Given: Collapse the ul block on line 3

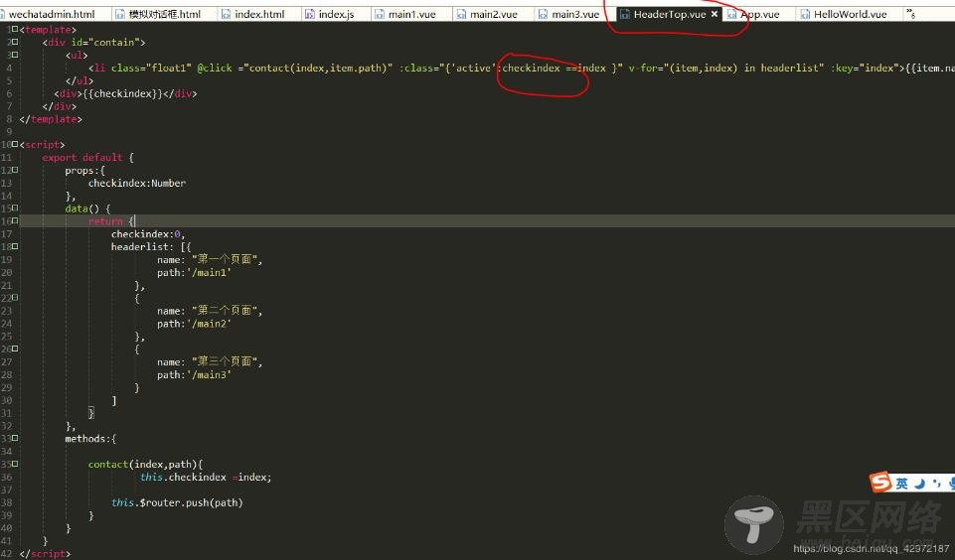Looking at the screenshot, I should [15, 55].
